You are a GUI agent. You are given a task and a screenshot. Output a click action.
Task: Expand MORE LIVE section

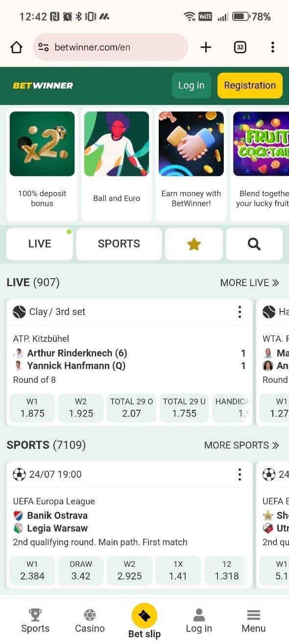[x=250, y=283]
